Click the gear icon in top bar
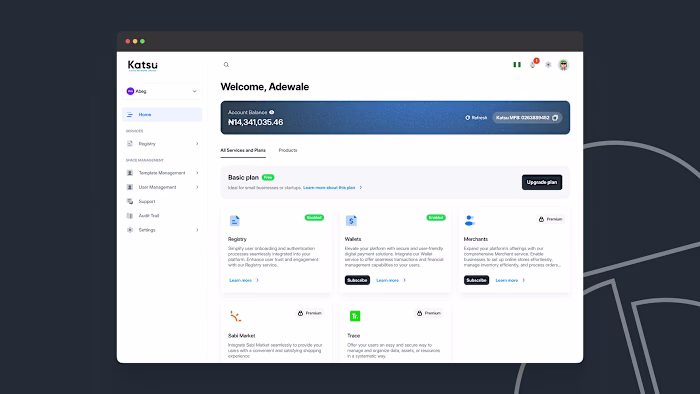 pyautogui.click(x=548, y=65)
